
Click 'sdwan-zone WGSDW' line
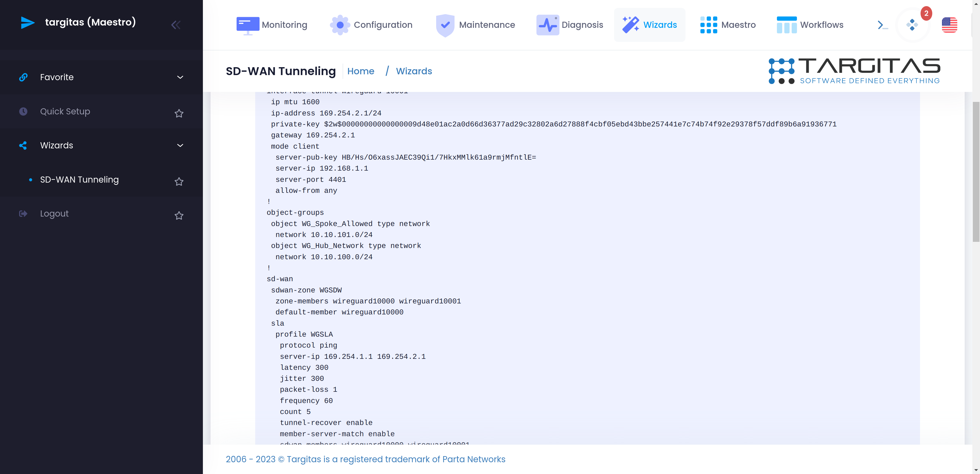coord(306,290)
